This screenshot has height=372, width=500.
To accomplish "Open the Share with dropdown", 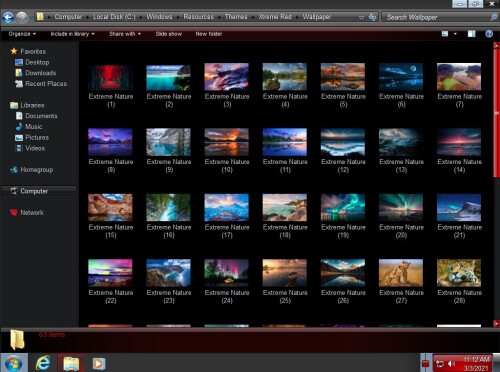I will tap(125, 34).
